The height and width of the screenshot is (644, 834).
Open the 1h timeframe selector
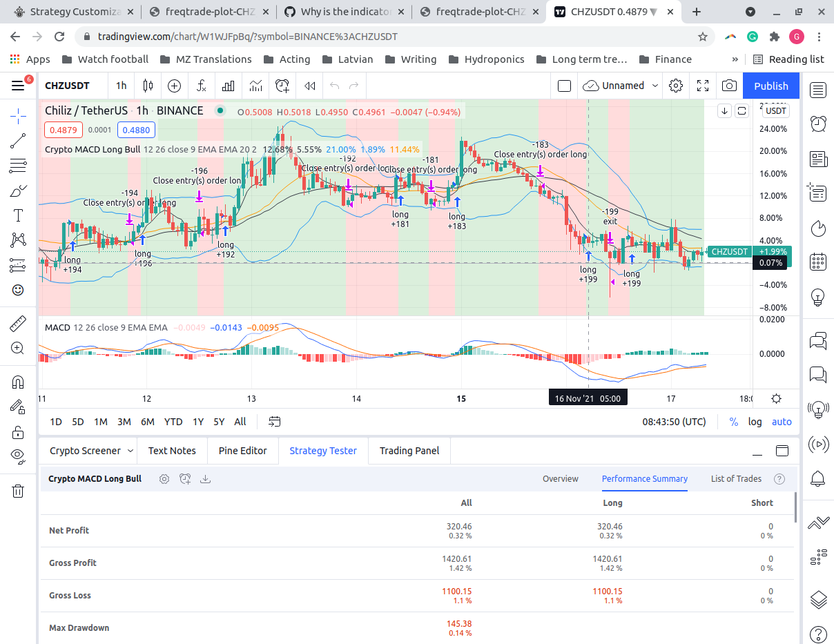[121, 86]
